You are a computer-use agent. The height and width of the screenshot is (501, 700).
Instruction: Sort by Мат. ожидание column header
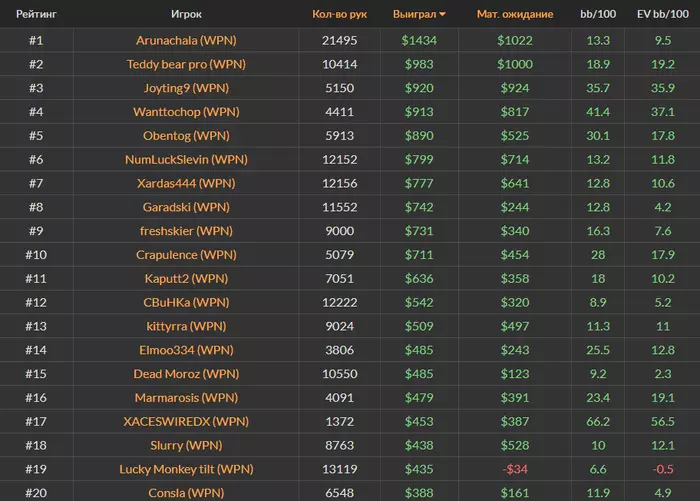[x=514, y=15]
